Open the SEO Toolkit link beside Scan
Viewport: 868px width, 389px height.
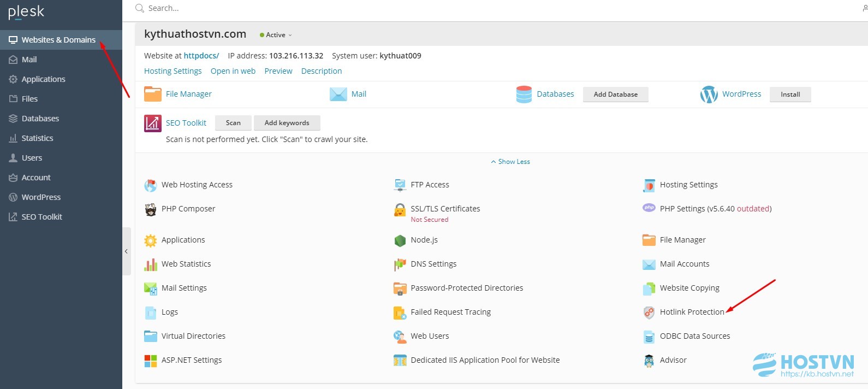pos(186,123)
